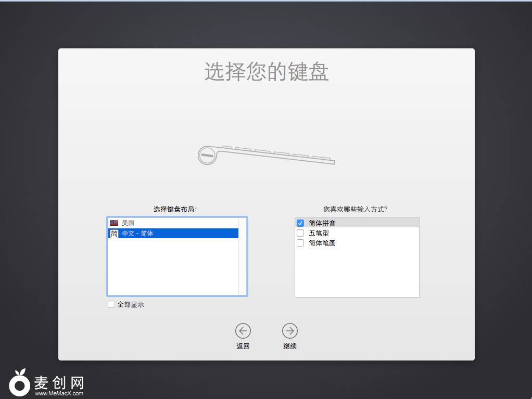This screenshot has width=532, height=399.
Task: Tick the 简体笔画 checkbox
Action: click(300, 243)
